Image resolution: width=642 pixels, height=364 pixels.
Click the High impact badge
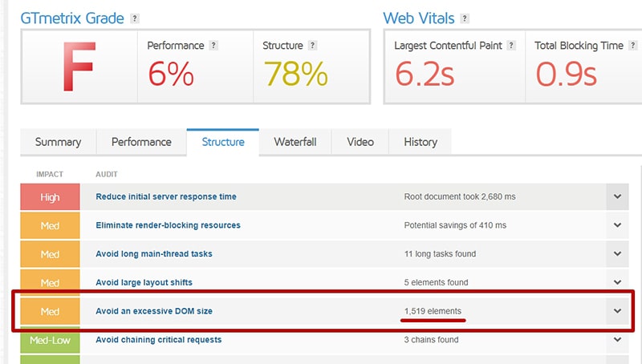(x=50, y=197)
